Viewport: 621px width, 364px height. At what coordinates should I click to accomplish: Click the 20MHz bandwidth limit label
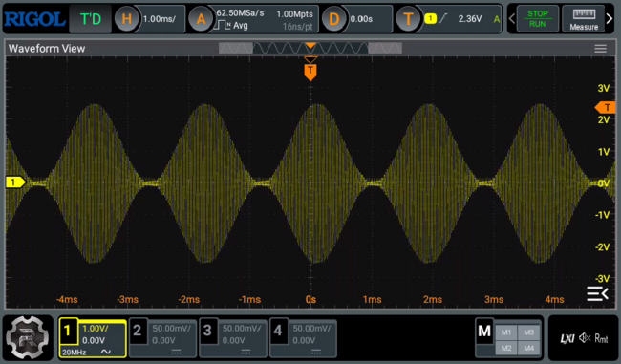point(75,353)
